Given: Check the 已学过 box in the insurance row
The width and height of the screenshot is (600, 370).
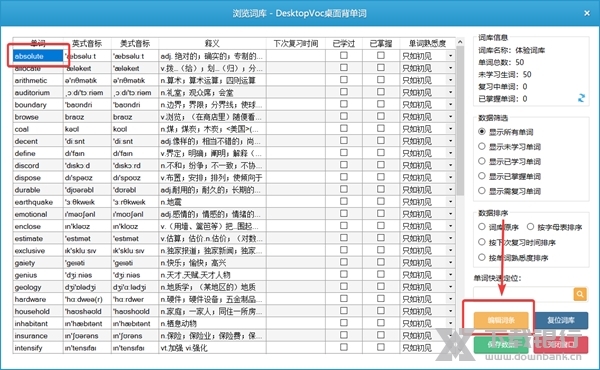Looking at the screenshot, I should click(344, 335).
